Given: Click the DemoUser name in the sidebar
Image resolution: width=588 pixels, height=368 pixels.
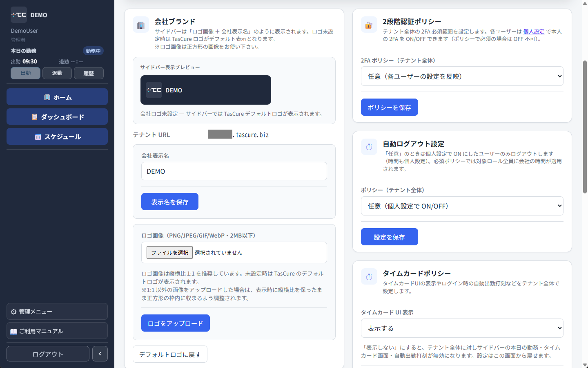Looking at the screenshot, I should [24, 31].
